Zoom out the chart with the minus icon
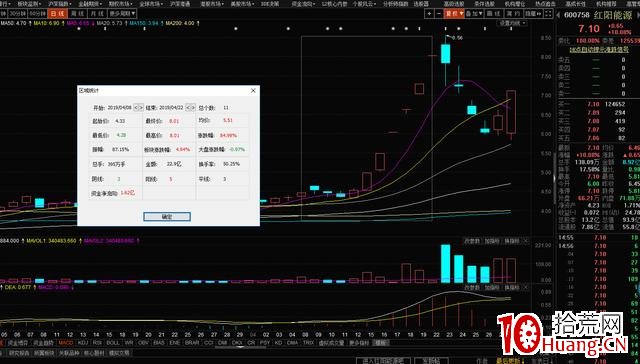The width and height of the screenshot is (640, 364). pos(439,14)
